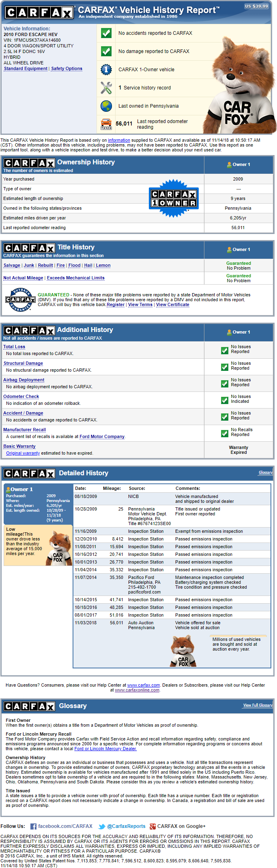Click the CARFAX 1 Owner badge
277x868 pixels.
[174, 199]
